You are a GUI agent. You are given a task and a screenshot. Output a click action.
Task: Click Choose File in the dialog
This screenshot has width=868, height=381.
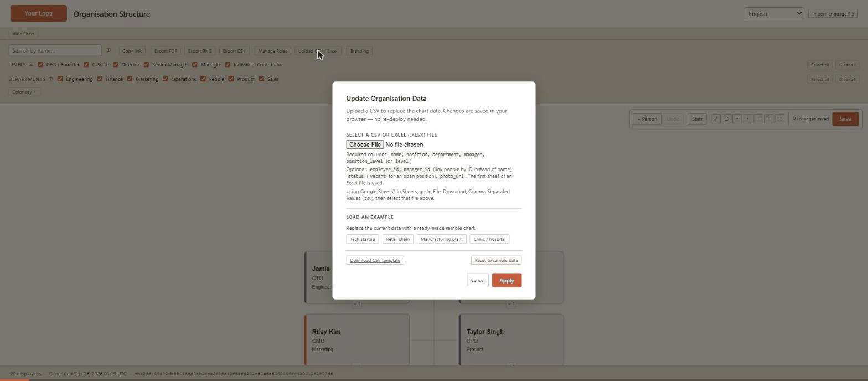click(364, 145)
